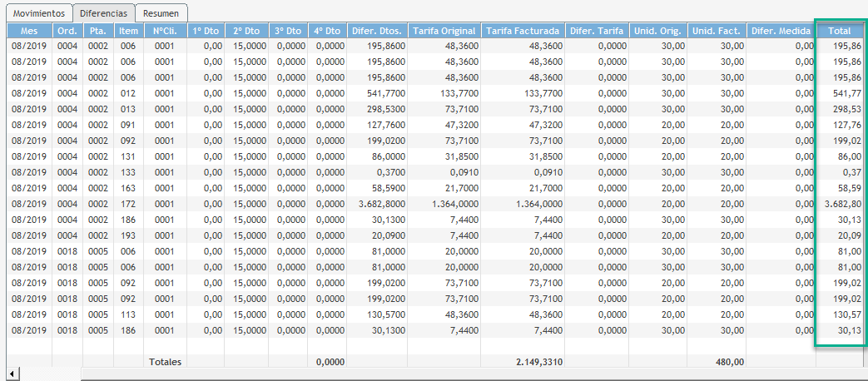Click the Item column header
Image resolution: width=868 pixels, height=381 pixels.
(x=128, y=31)
